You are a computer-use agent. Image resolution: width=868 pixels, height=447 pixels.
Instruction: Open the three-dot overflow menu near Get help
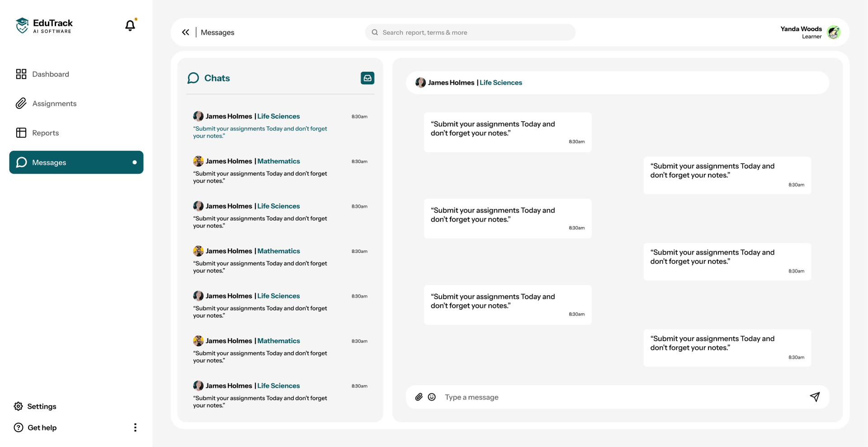pyautogui.click(x=135, y=427)
